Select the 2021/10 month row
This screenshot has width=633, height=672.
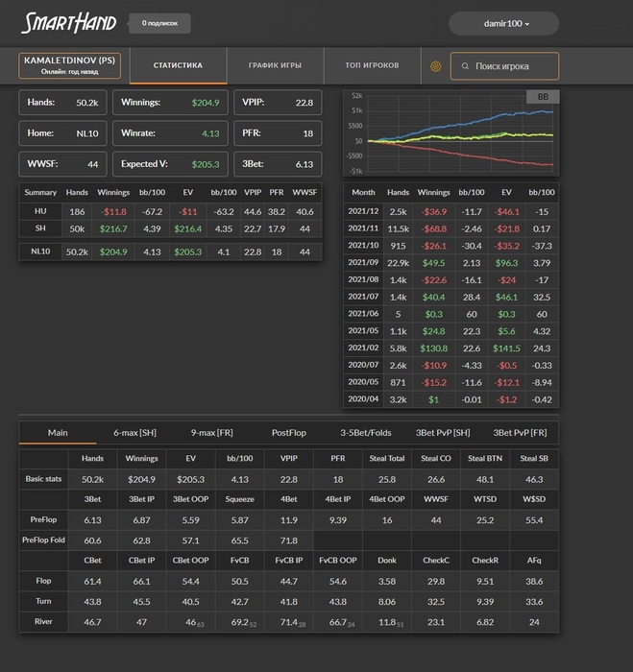click(x=451, y=246)
